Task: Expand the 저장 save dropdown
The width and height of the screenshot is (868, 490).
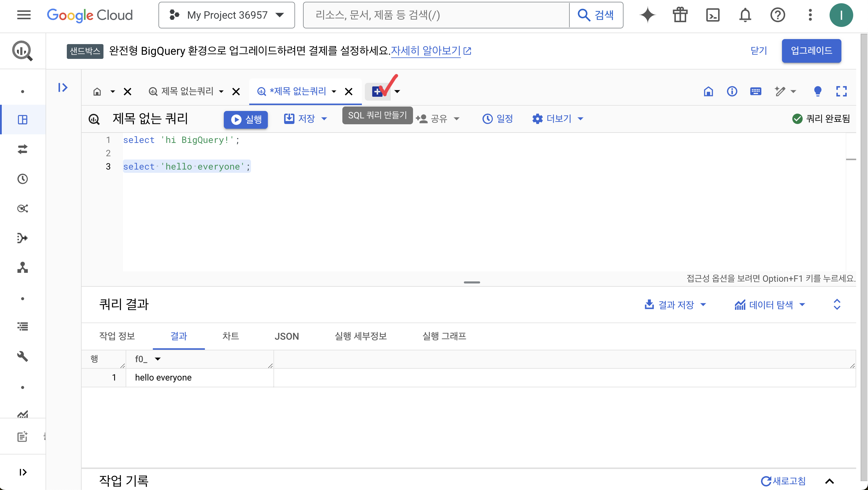Action: point(324,119)
